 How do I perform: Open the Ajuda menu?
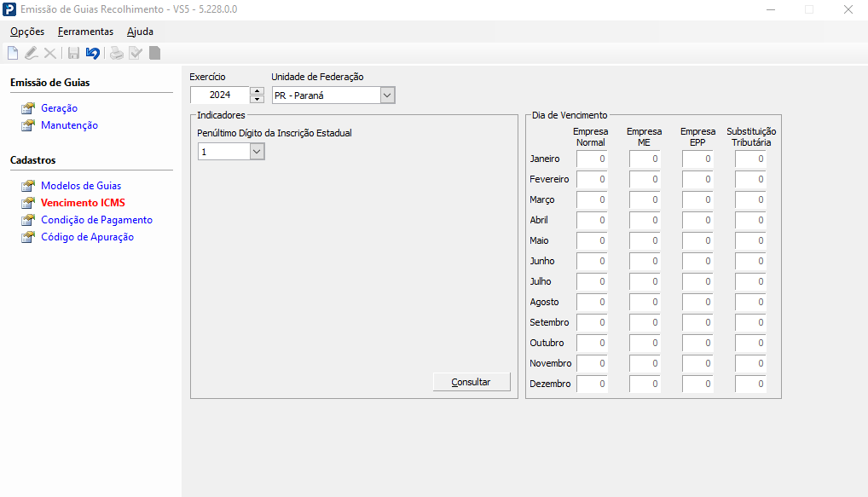coord(140,32)
